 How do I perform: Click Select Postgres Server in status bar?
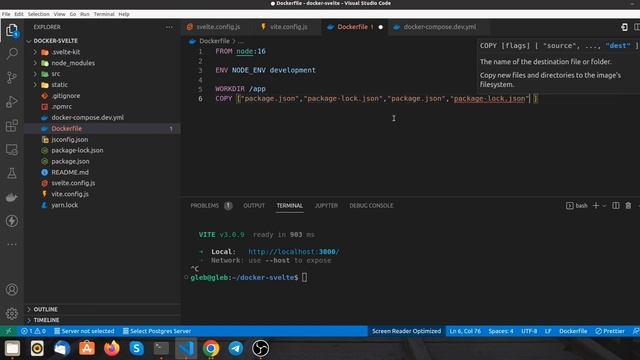(157, 331)
